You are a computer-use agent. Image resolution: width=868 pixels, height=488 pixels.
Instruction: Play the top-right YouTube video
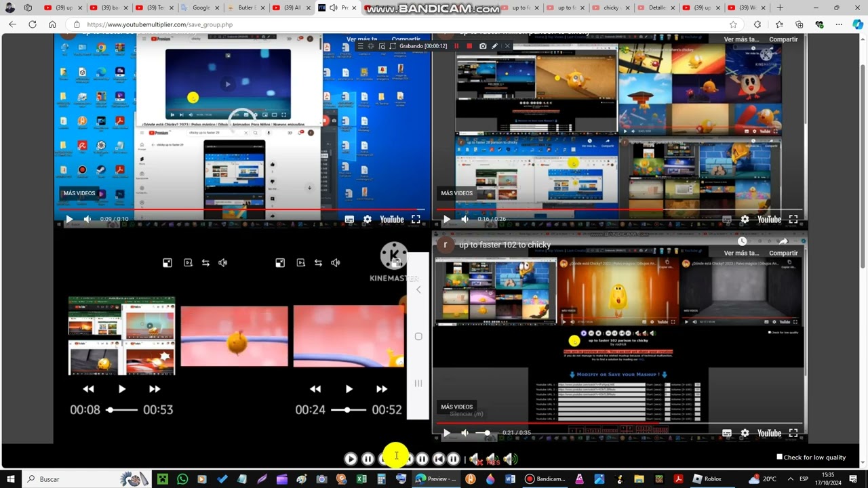pyautogui.click(x=447, y=220)
